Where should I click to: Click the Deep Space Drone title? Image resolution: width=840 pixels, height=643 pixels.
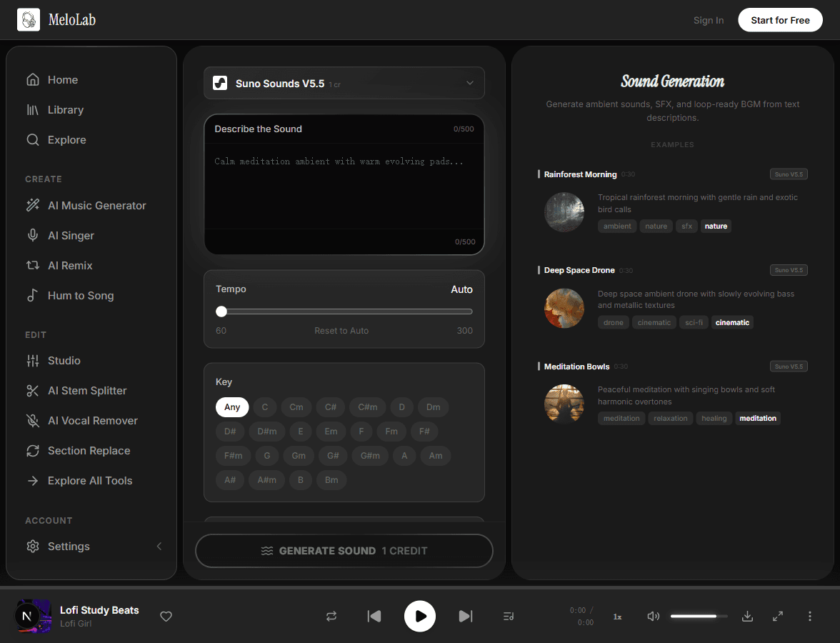click(x=579, y=270)
